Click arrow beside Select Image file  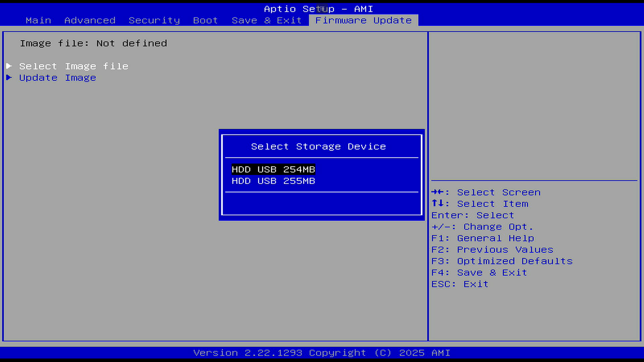pyautogui.click(x=9, y=66)
